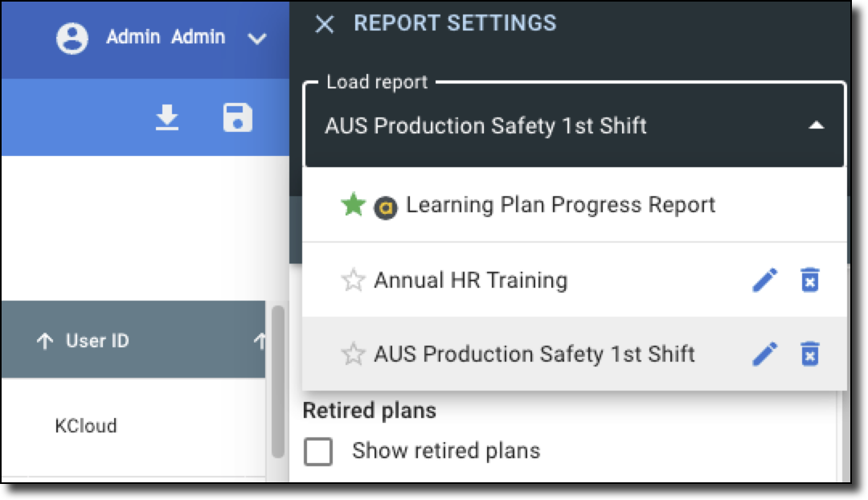The width and height of the screenshot is (868, 500).
Task: Delete AUS Production Safety 1st Shift report
Action: [810, 354]
